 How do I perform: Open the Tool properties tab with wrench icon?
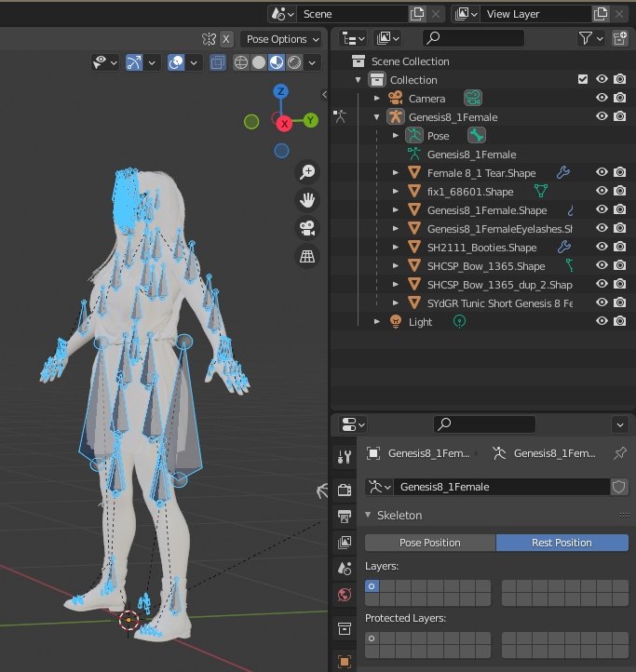[x=345, y=457]
